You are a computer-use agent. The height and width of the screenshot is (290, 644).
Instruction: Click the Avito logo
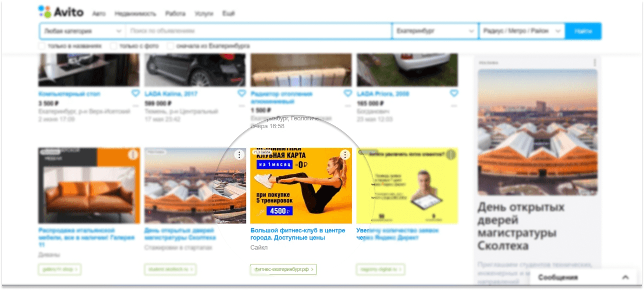60,12
